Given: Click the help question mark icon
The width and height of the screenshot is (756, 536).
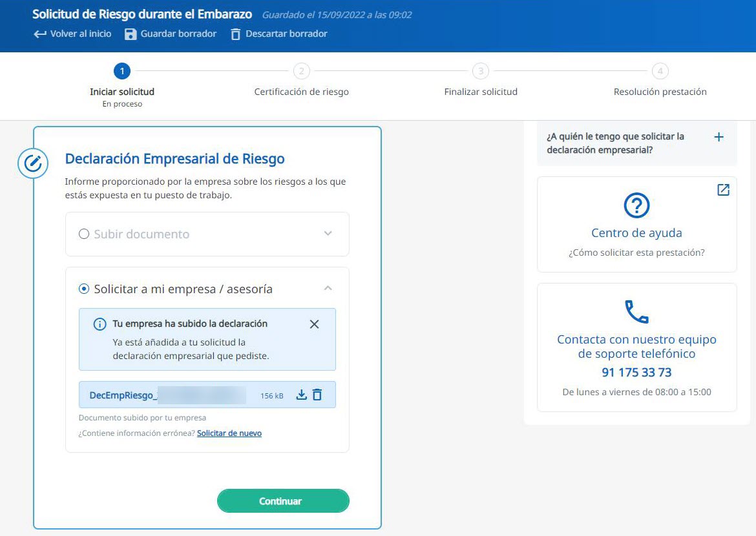Looking at the screenshot, I should (x=636, y=205).
